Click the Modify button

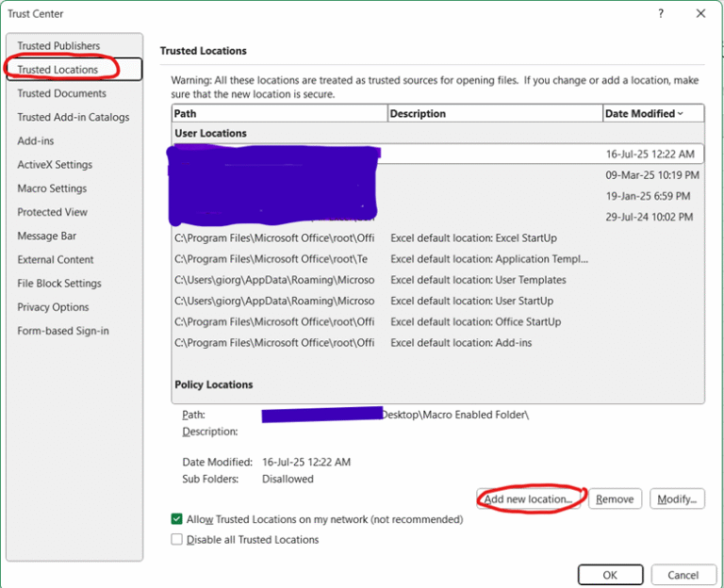677,499
